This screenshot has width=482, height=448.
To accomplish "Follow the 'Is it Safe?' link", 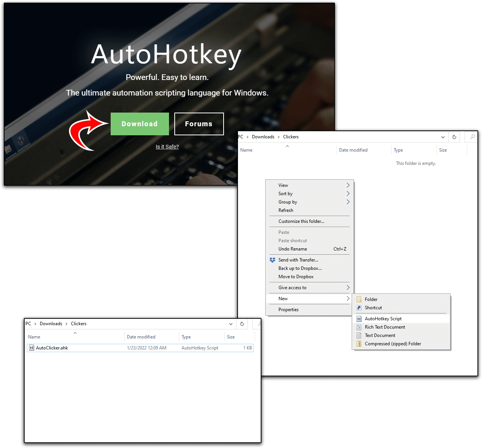I will [x=167, y=147].
